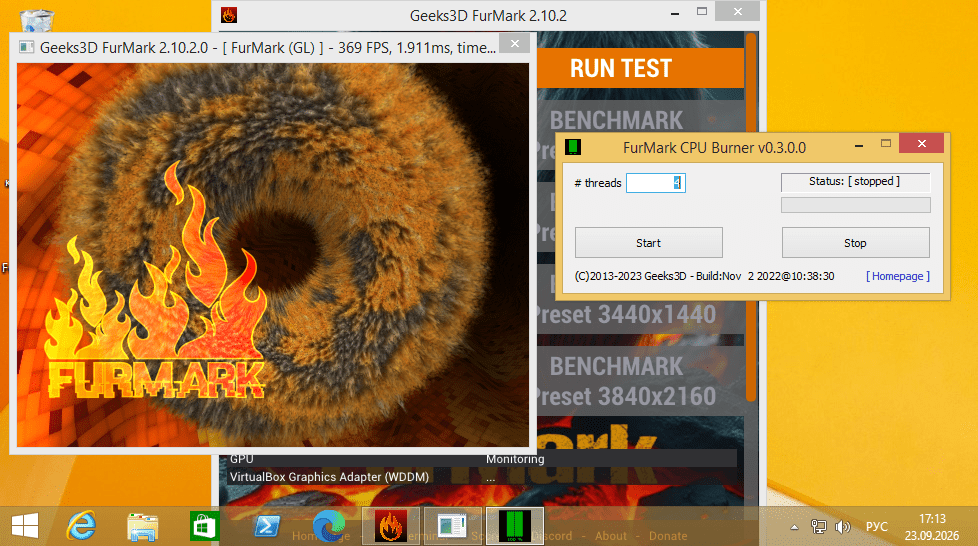Maximize the Geeks3D FurMark 2.10.2 main window
978x546 pixels.
tap(702, 11)
